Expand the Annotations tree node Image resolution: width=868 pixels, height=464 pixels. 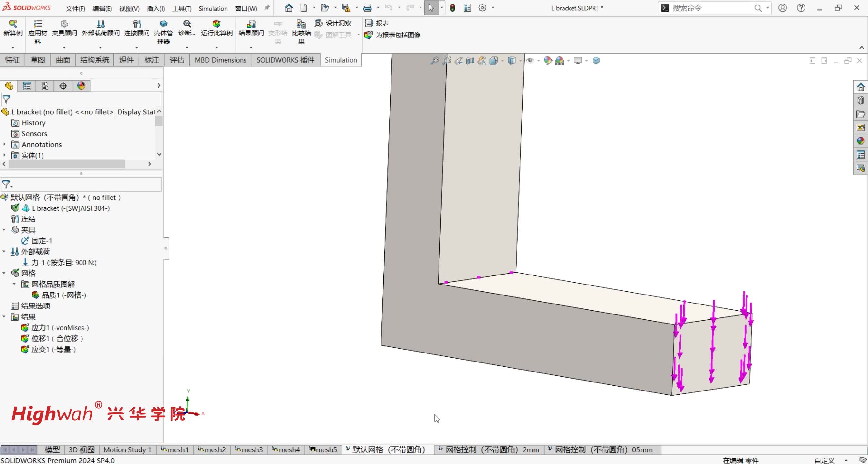(4, 144)
